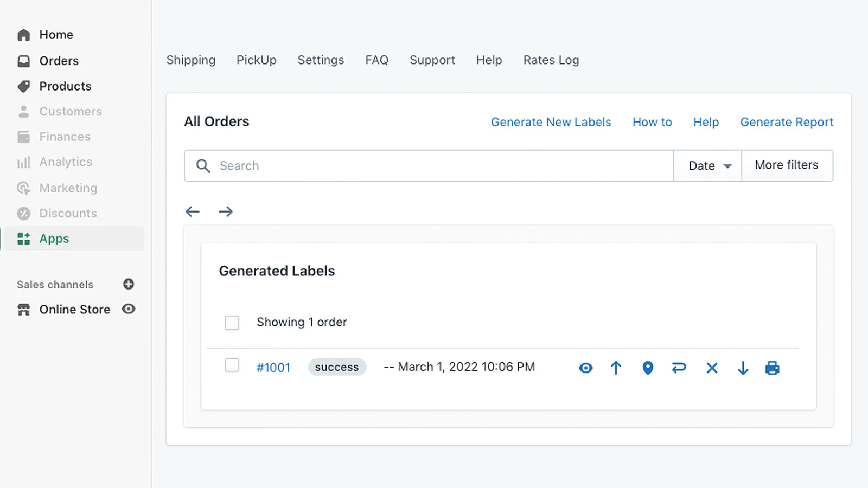Add sales channel with plus icon
868x488 pixels.
click(129, 284)
